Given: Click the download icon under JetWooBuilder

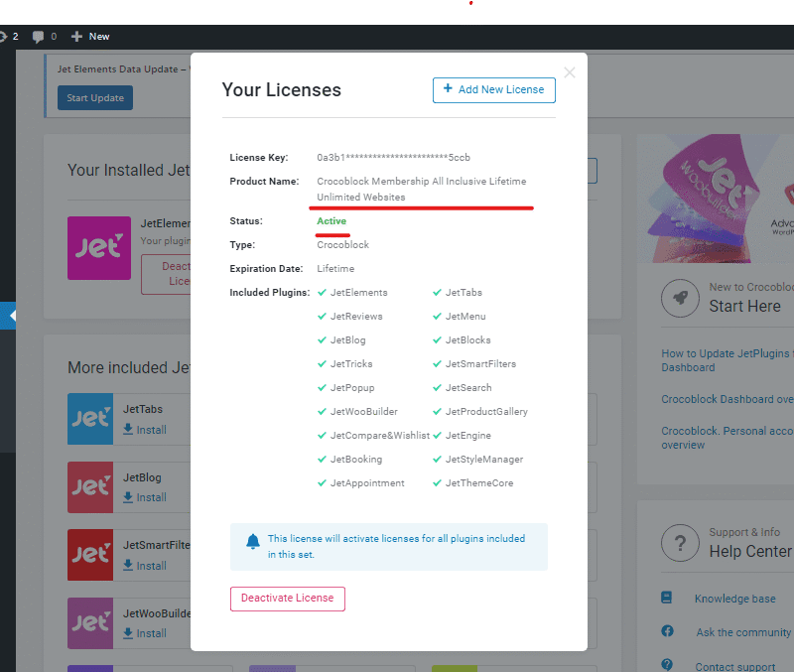Looking at the screenshot, I should coord(128,633).
